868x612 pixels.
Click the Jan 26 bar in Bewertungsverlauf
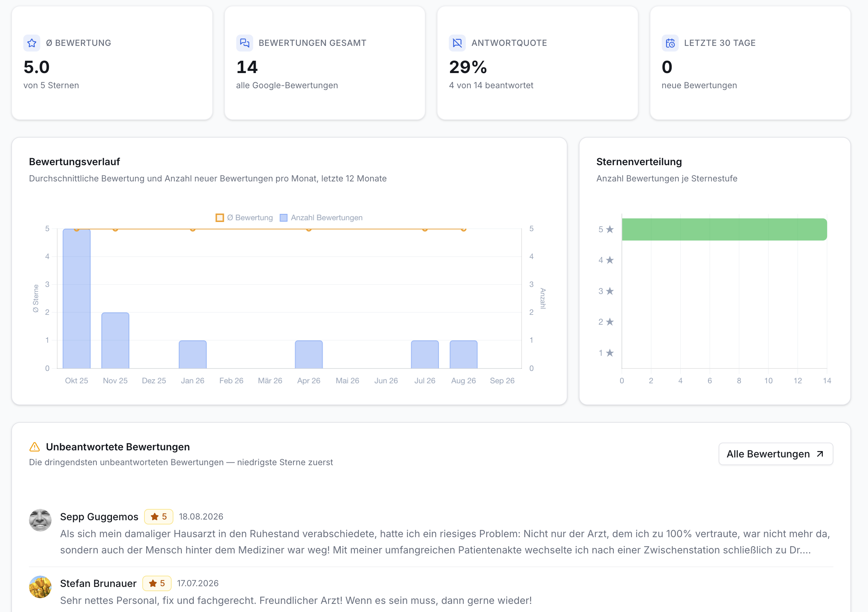coord(193,354)
